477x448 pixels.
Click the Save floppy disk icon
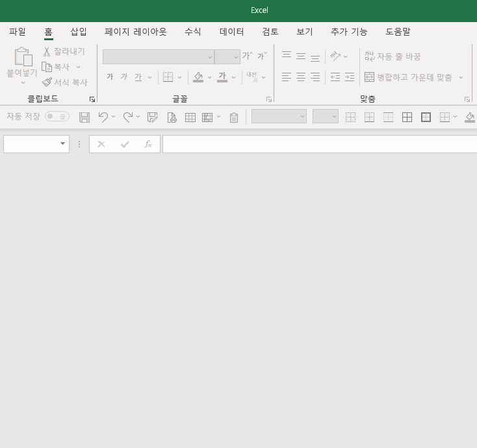point(84,117)
